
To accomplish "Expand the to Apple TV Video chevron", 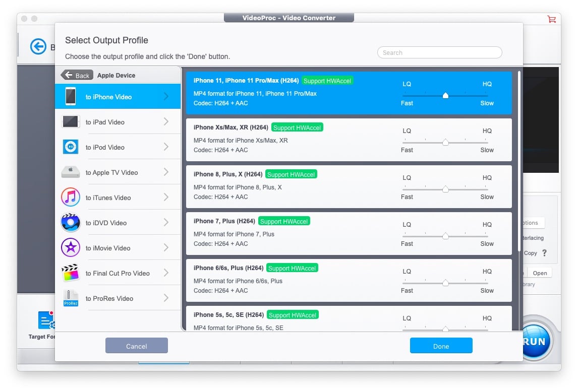I will coord(166,172).
